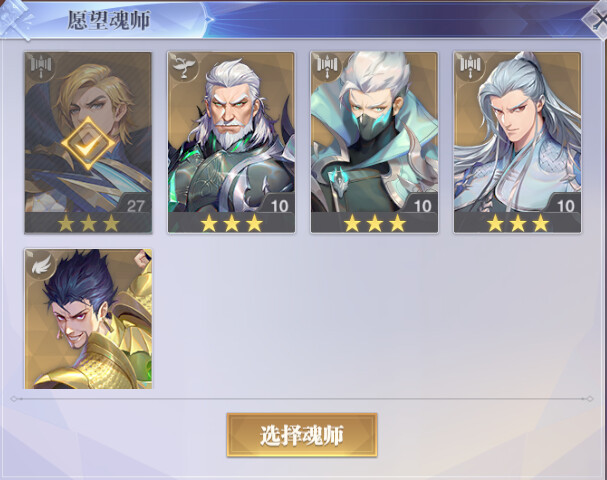Click the class icon on masked hero card
Image resolution: width=607 pixels, height=480 pixels.
click(x=327, y=67)
